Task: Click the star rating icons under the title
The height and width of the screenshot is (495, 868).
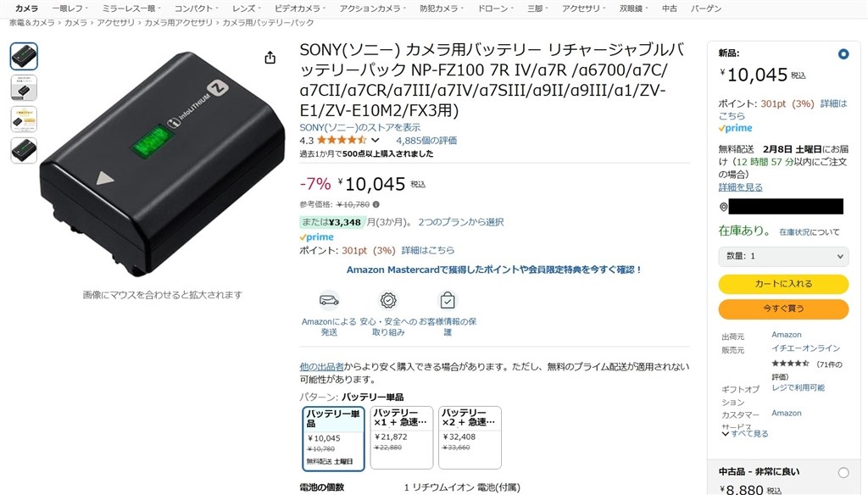Action: pos(341,140)
